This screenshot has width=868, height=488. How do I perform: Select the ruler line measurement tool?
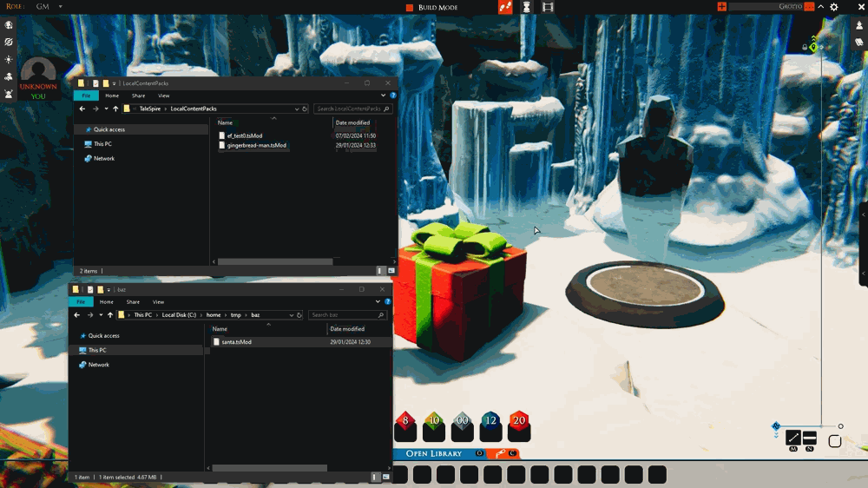pyautogui.click(x=793, y=439)
